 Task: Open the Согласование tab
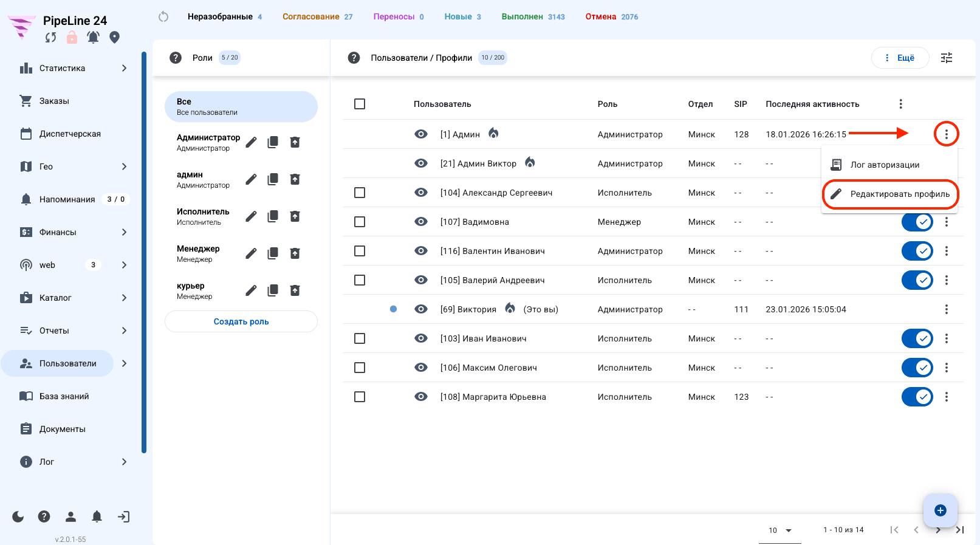pyautogui.click(x=317, y=17)
